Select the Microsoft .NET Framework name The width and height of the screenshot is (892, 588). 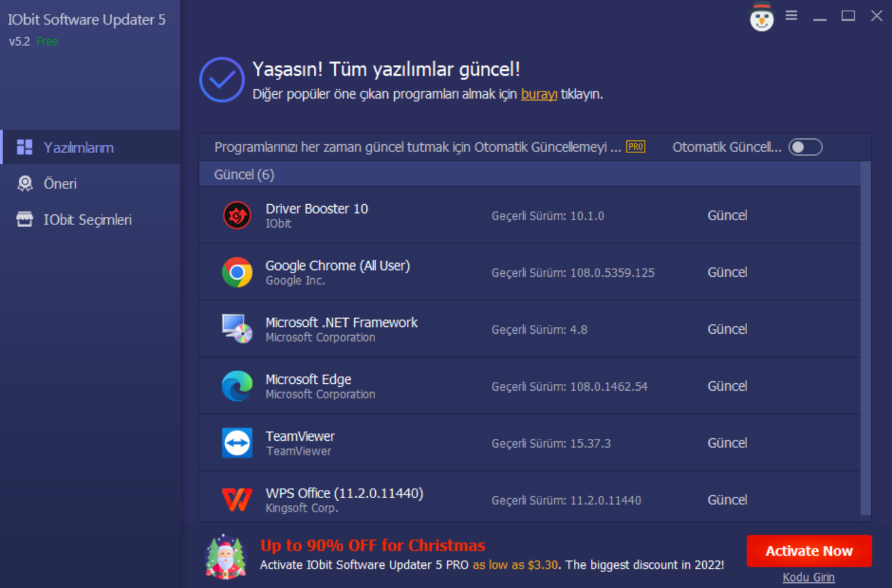point(342,322)
